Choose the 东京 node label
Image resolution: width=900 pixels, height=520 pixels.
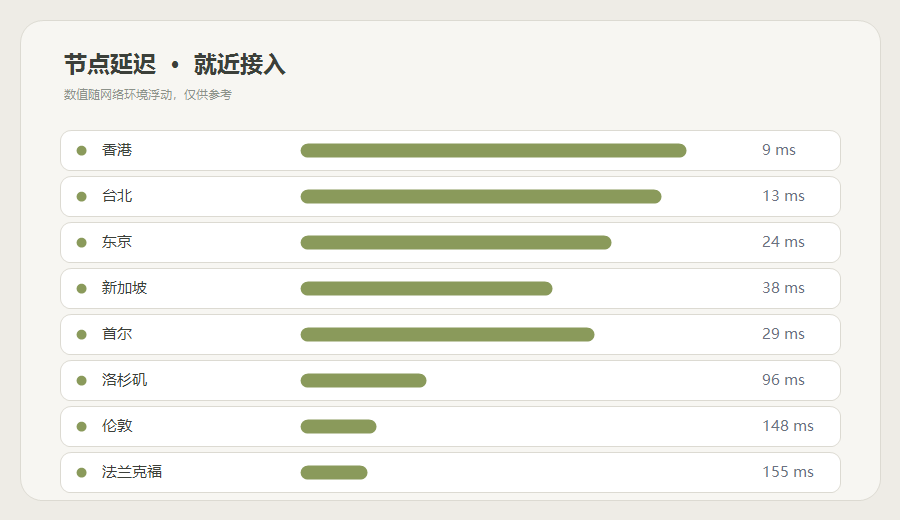click(x=117, y=242)
